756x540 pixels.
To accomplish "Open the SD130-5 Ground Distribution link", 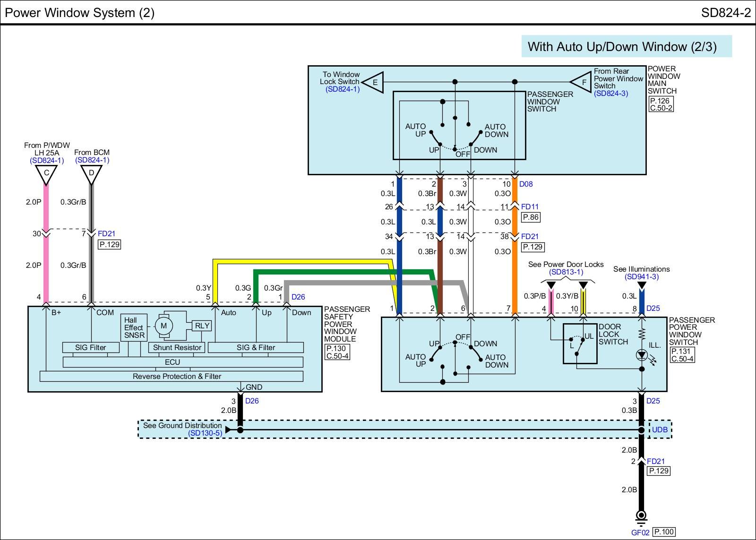I will pos(205,433).
